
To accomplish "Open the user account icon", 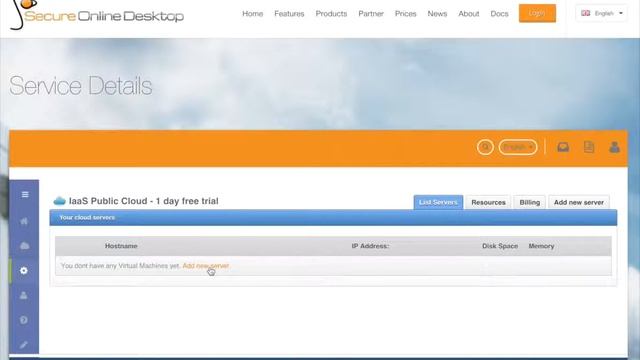I will point(614,147).
